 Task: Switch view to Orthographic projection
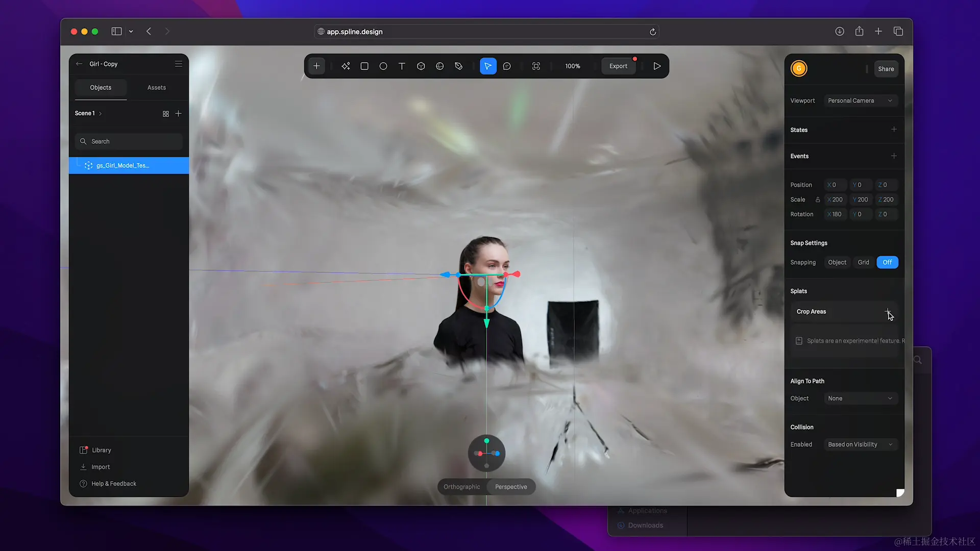click(461, 487)
